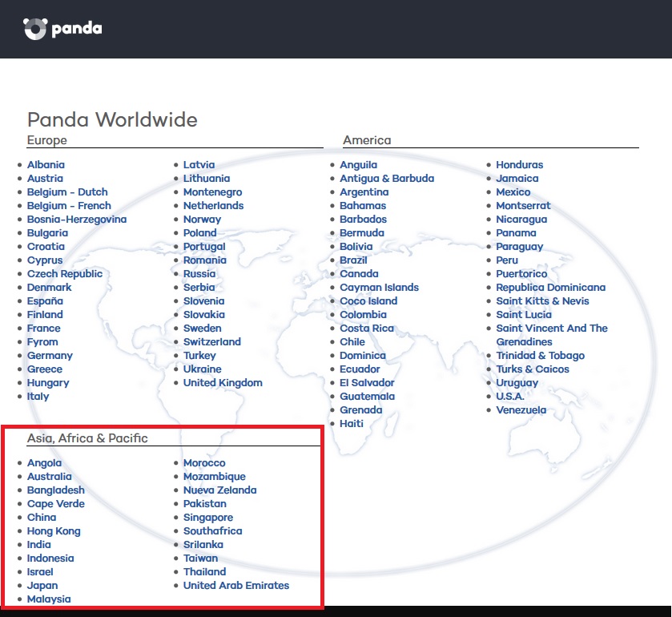Open Saint Vincent And The Grenadines link

click(552, 335)
